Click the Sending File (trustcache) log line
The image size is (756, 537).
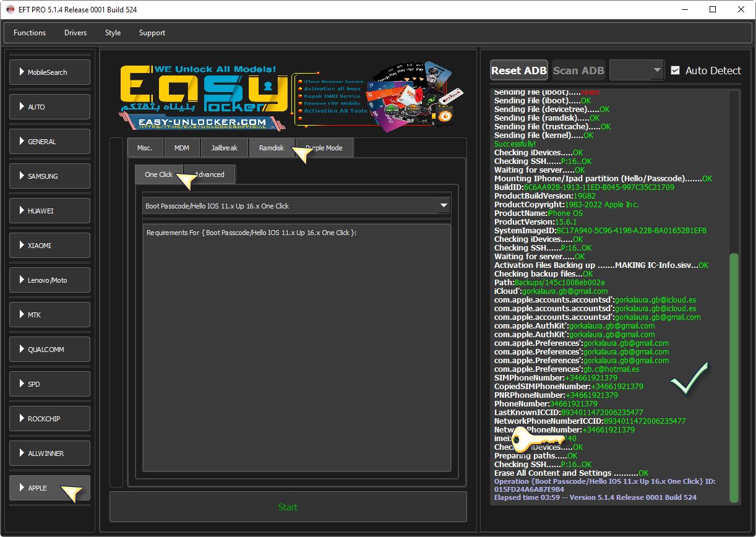[x=552, y=127]
